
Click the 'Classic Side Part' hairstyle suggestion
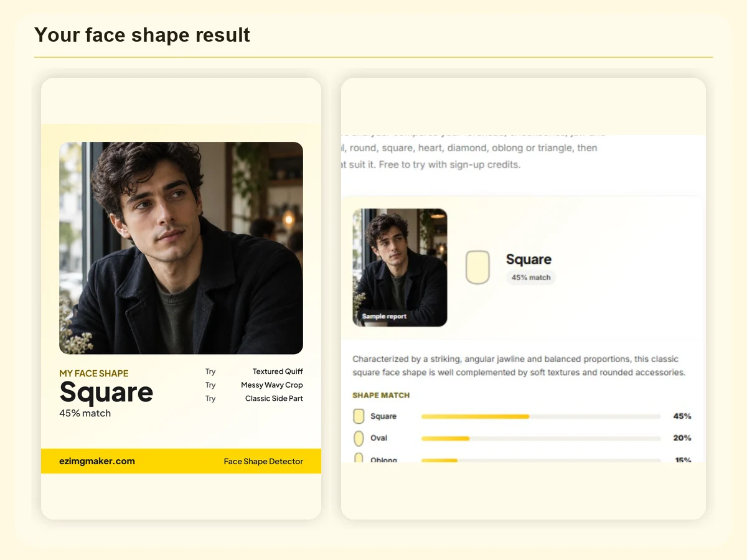274,398
